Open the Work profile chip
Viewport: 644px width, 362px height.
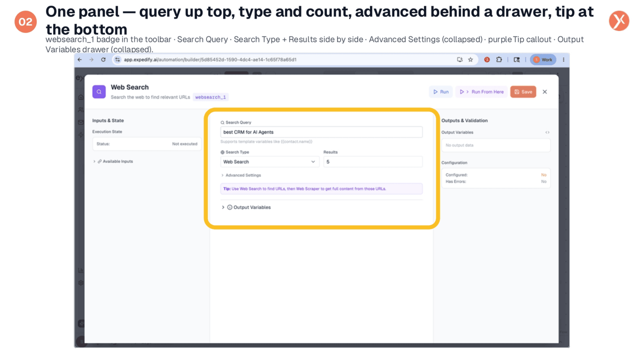click(543, 60)
